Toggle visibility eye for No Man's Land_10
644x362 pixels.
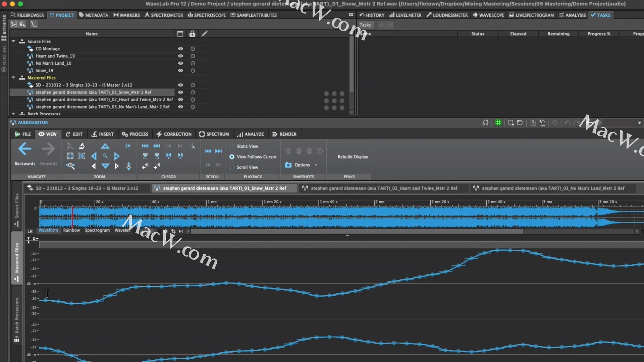(x=180, y=63)
